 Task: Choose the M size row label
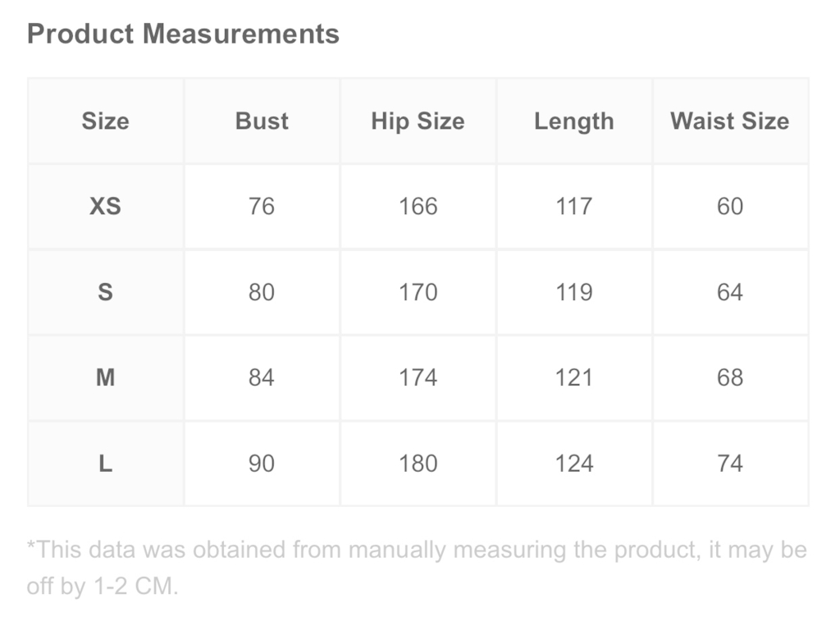(106, 377)
